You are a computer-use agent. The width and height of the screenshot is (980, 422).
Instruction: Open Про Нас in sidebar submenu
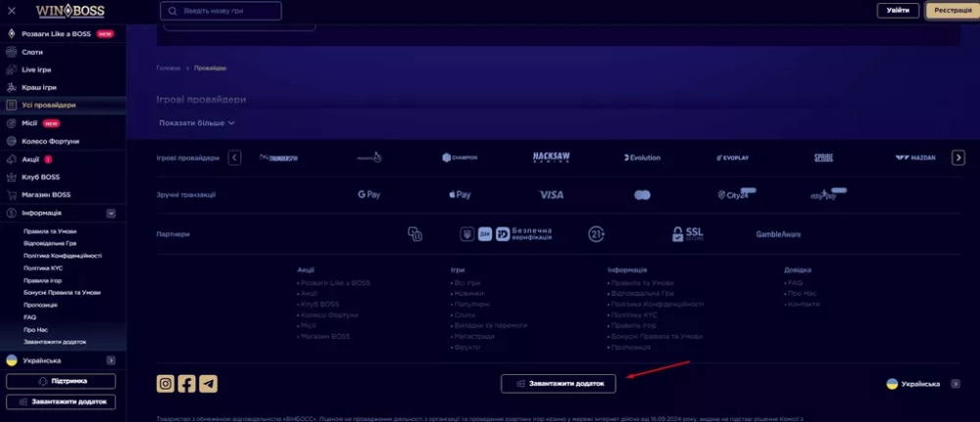[x=35, y=330]
